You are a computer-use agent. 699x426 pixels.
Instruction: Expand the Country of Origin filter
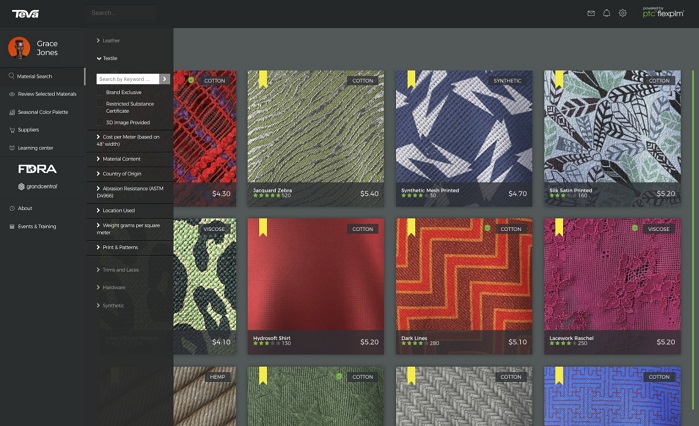coord(98,174)
